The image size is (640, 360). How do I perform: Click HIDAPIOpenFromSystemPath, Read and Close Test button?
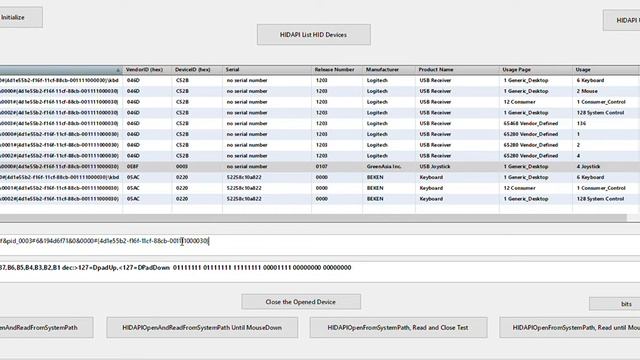tap(398, 327)
